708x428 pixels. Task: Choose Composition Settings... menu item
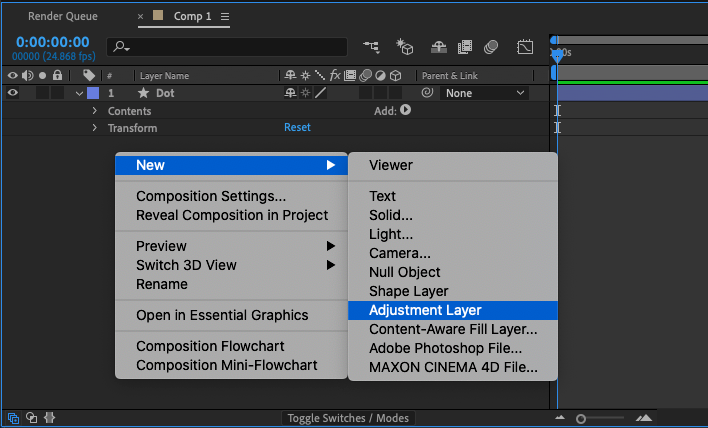click(232, 196)
